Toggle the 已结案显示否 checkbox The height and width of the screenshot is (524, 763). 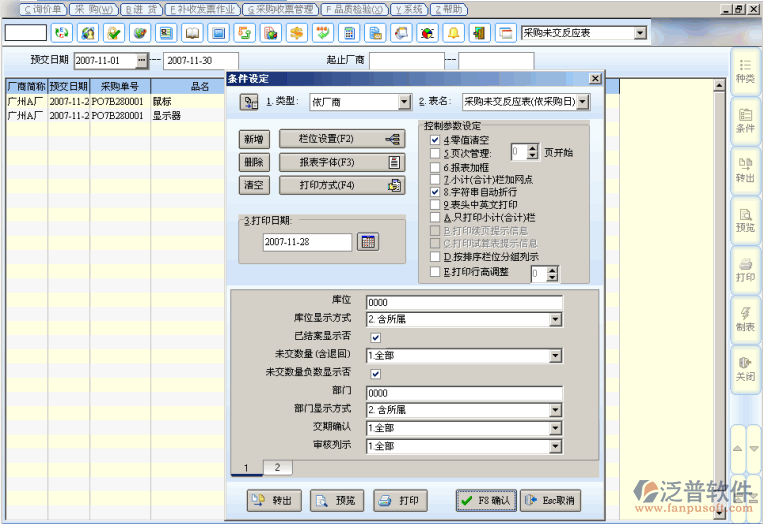[376, 337]
